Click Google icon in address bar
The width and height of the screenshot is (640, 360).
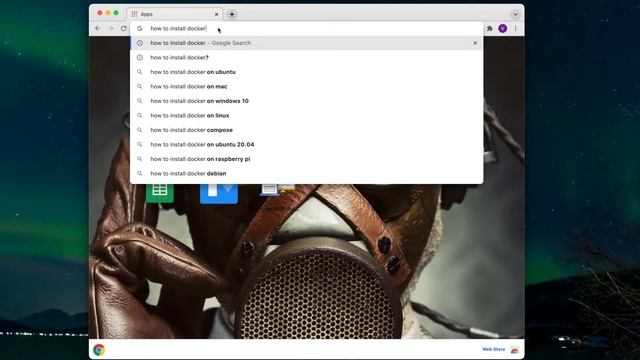pyautogui.click(x=140, y=28)
